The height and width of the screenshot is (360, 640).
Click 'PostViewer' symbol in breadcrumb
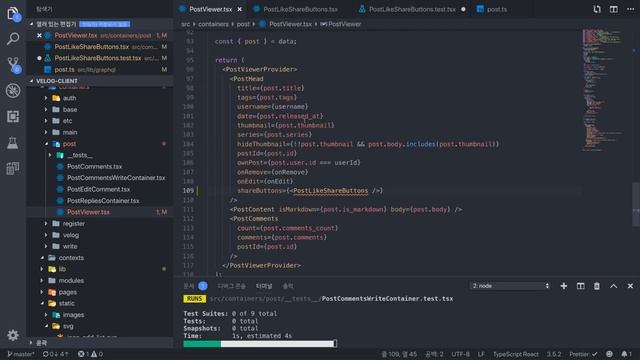pos(341,24)
